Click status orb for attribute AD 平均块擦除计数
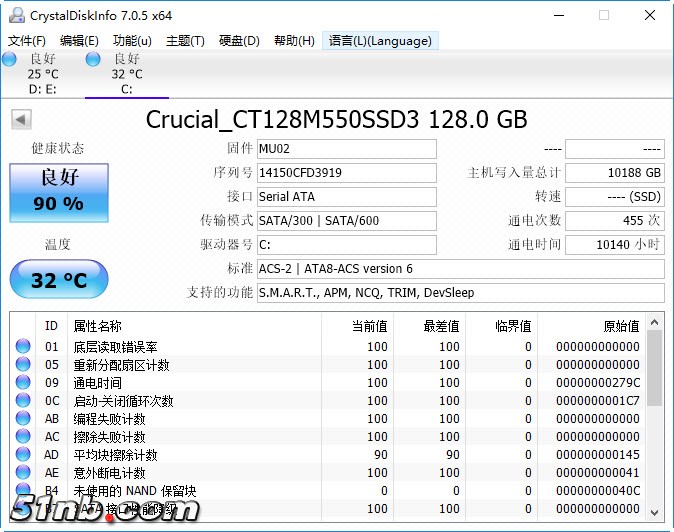674x532 pixels. coord(23,455)
